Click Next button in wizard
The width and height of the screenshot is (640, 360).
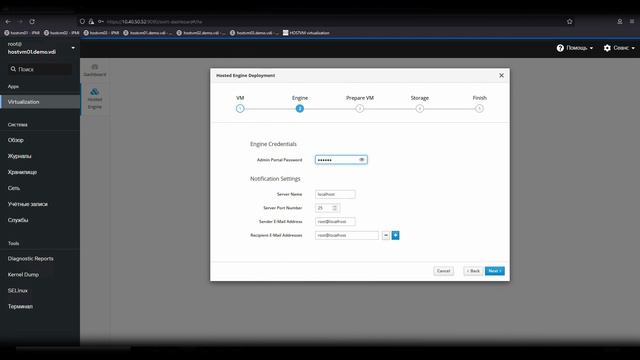pyautogui.click(x=495, y=271)
